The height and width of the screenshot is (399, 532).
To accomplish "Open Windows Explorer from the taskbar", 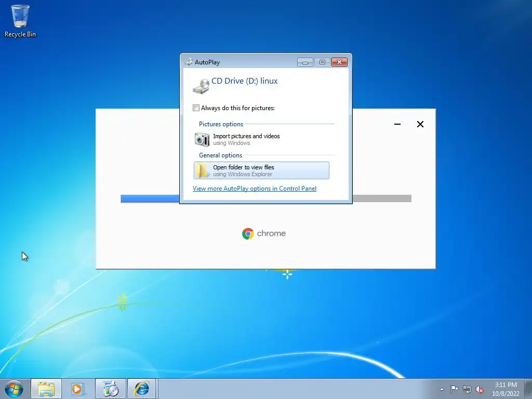I will pyautogui.click(x=46, y=389).
